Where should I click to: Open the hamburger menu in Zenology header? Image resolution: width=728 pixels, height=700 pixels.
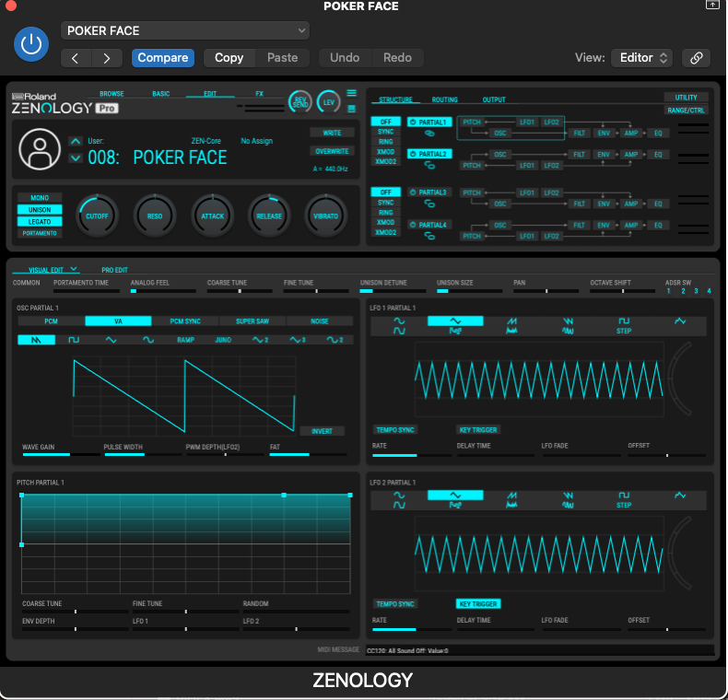click(351, 93)
